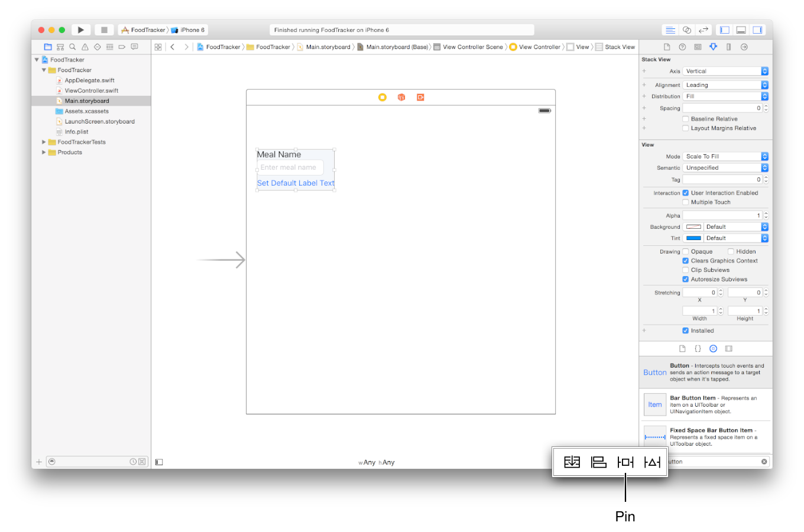
Task: Open the Alignment dropdown set to Leading
Action: [726, 85]
